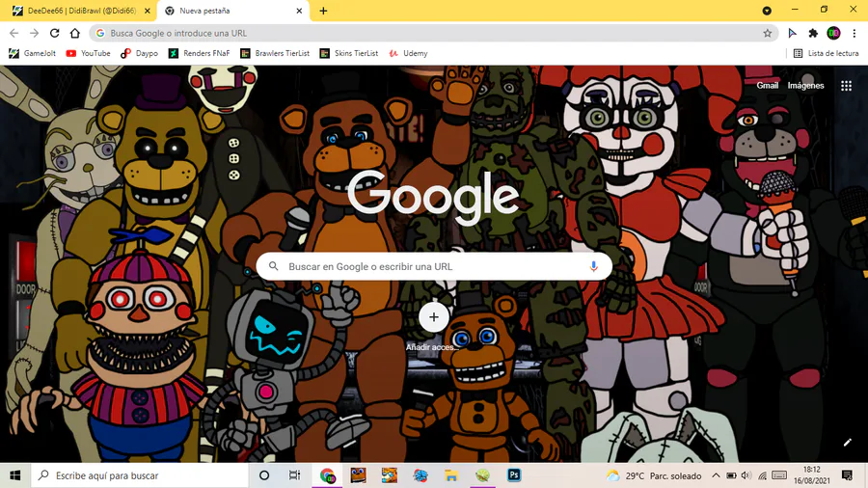
Task: Open the lime slice taskbar app
Action: click(x=483, y=475)
